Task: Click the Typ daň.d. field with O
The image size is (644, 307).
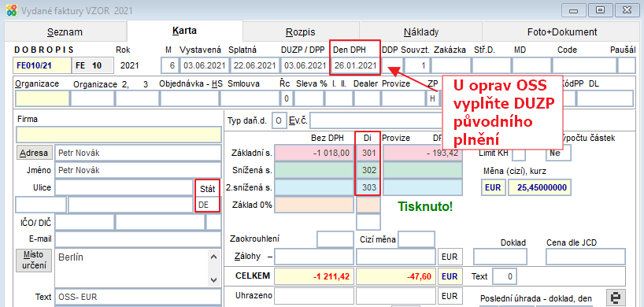Action: point(279,121)
